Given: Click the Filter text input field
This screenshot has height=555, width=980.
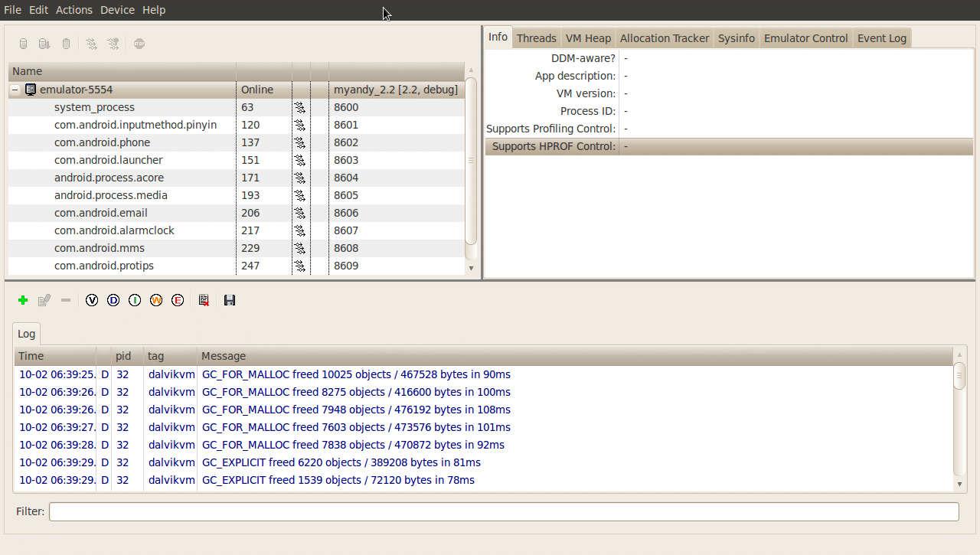Looking at the screenshot, I should [x=504, y=511].
